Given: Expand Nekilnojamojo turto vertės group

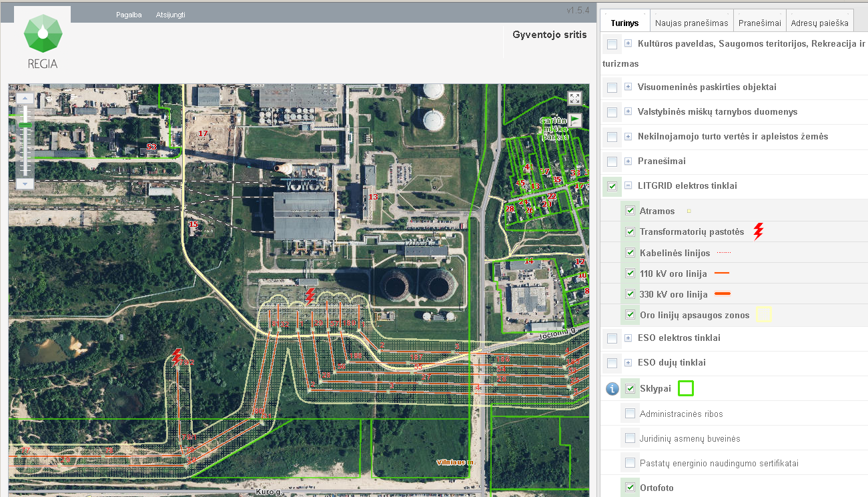Looking at the screenshot, I should [x=628, y=136].
